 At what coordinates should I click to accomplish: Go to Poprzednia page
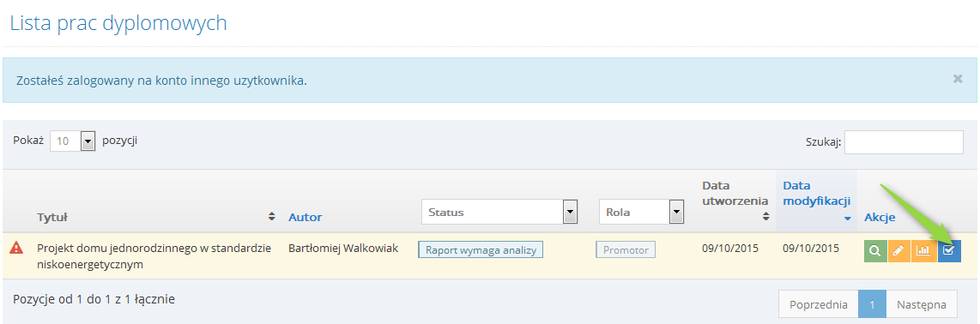pyautogui.click(x=818, y=305)
